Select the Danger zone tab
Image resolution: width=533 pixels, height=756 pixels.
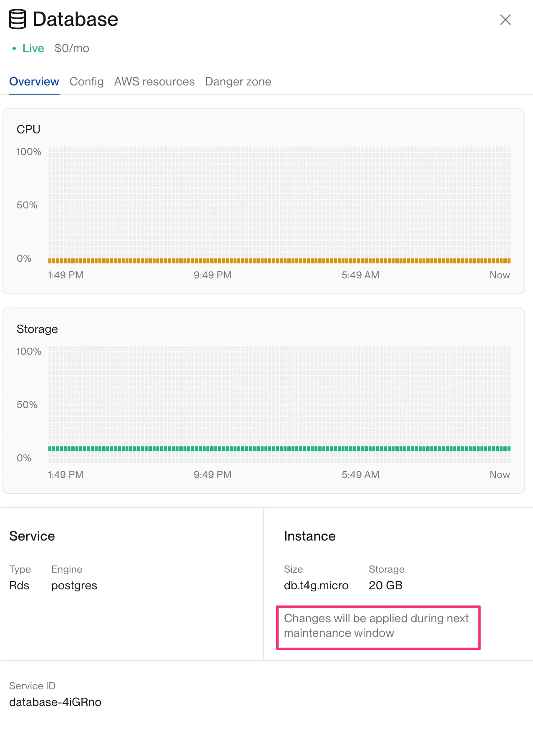238,82
